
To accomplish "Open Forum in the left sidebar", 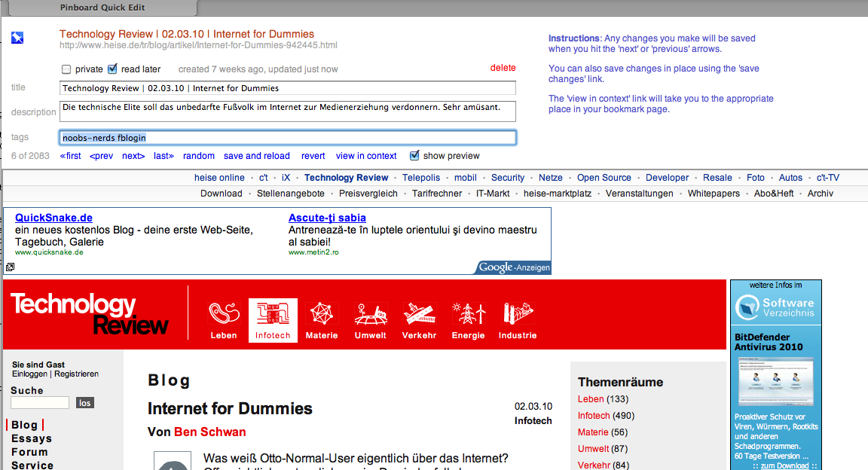I will [x=29, y=452].
